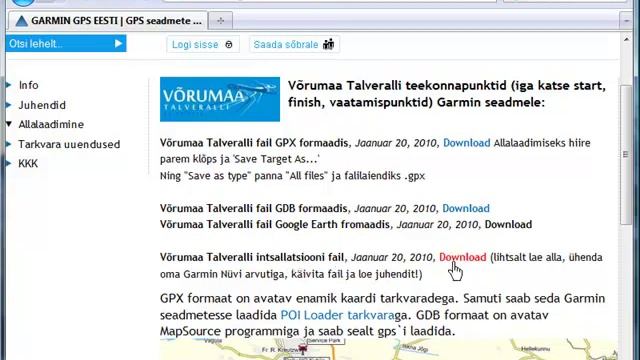
Task: Click the search go arrow icon
Action: click(118, 44)
